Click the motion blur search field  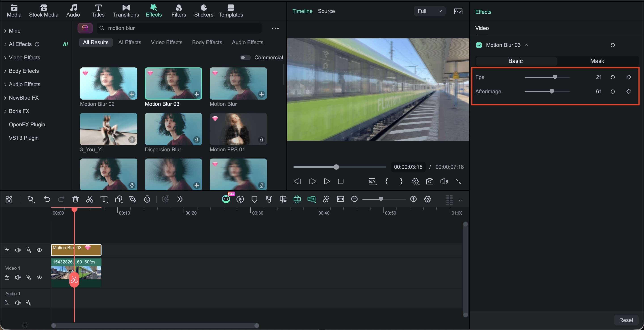pos(179,28)
